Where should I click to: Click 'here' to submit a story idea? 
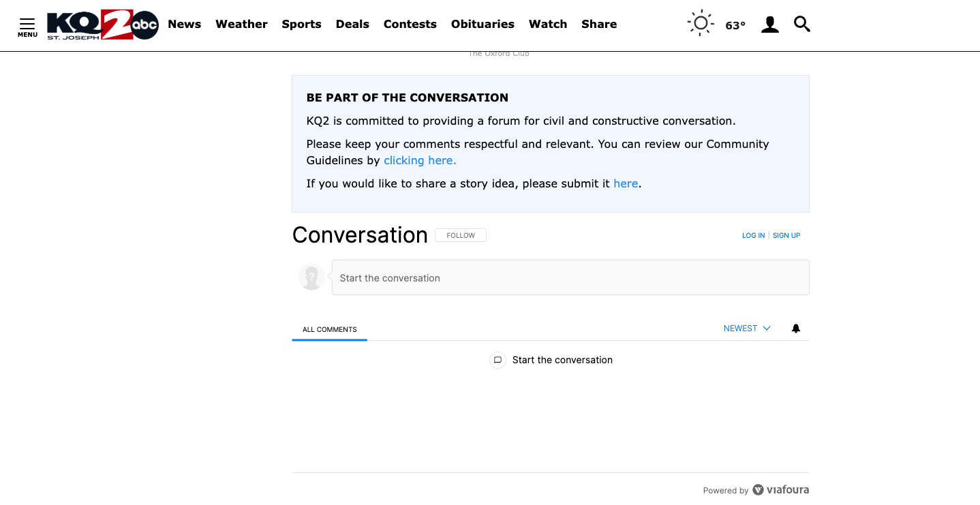(626, 184)
